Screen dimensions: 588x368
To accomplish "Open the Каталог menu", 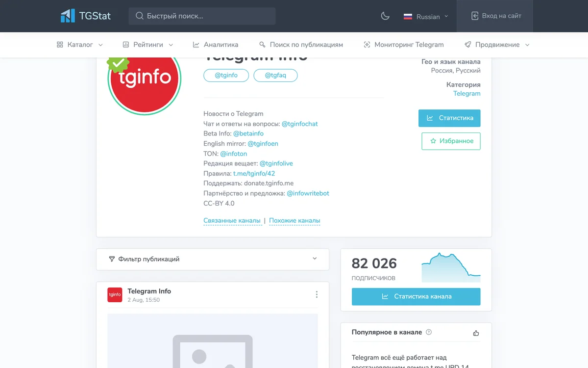I will click(x=80, y=45).
